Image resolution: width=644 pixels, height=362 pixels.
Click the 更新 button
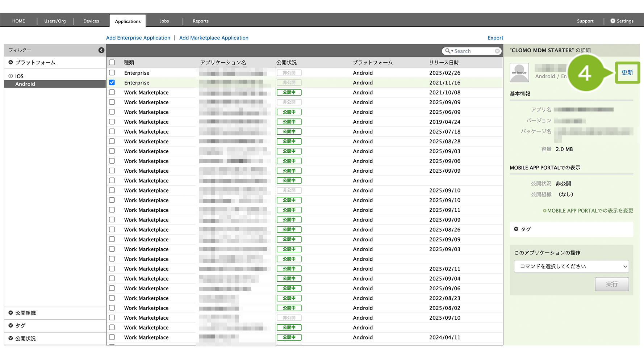coord(627,72)
